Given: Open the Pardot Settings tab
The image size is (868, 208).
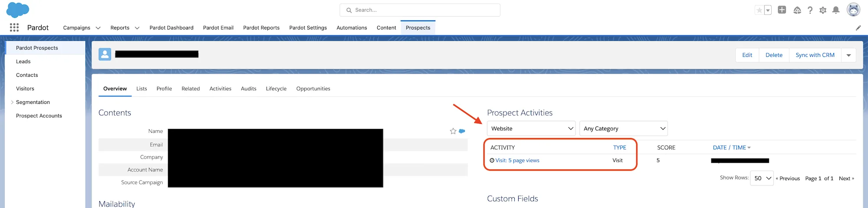Looking at the screenshot, I should click(308, 28).
